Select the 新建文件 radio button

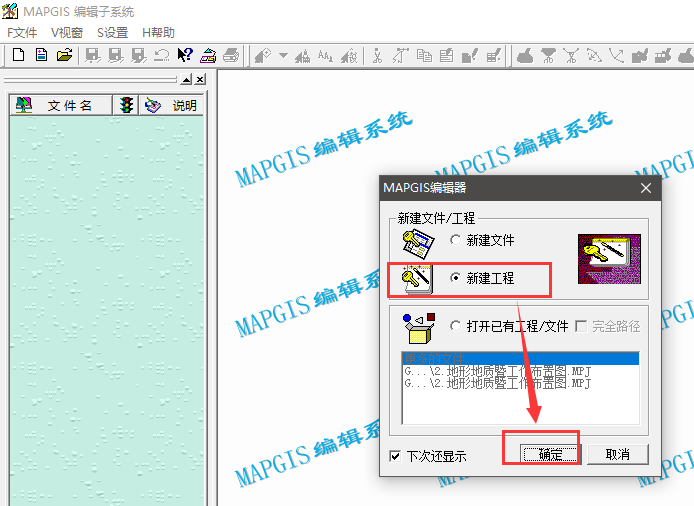[x=455, y=240]
